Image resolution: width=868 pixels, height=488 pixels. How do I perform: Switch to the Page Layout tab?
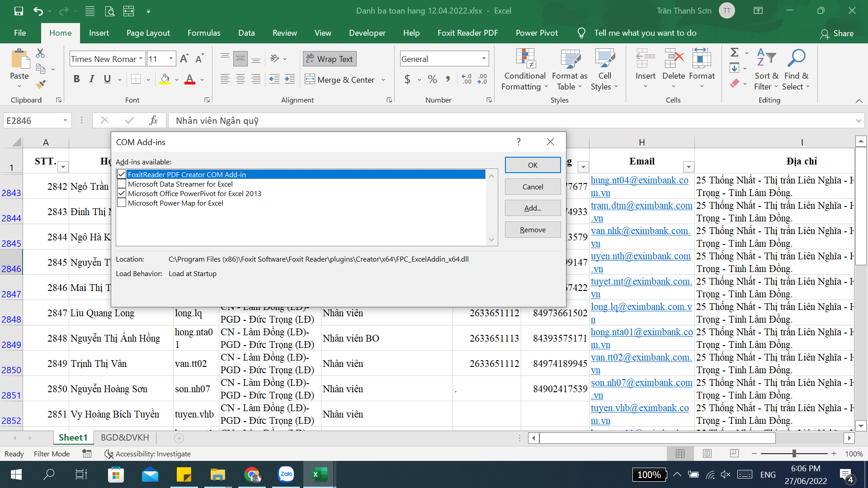[148, 33]
